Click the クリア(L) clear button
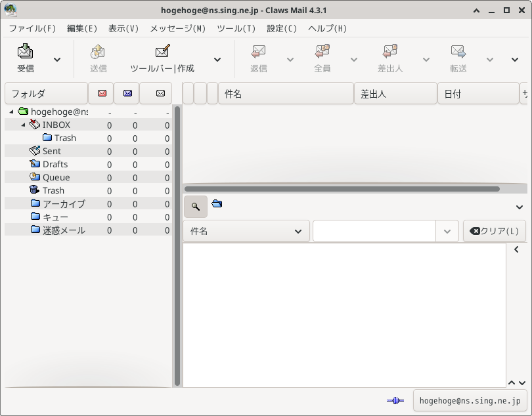This screenshot has height=416, width=532. [495, 231]
